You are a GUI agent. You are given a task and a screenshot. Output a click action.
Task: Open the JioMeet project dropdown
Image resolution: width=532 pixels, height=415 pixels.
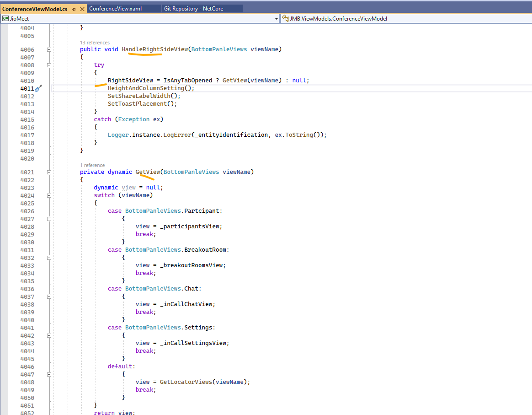(x=277, y=18)
